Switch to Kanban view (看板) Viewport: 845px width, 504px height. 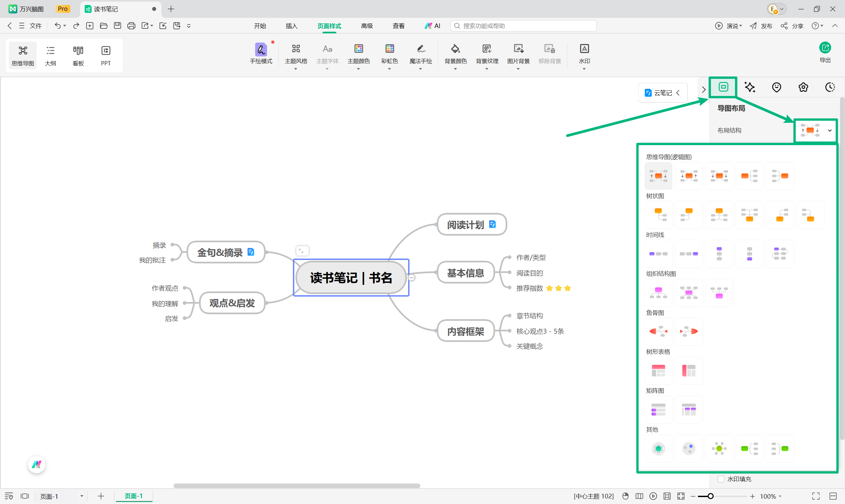(78, 55)
